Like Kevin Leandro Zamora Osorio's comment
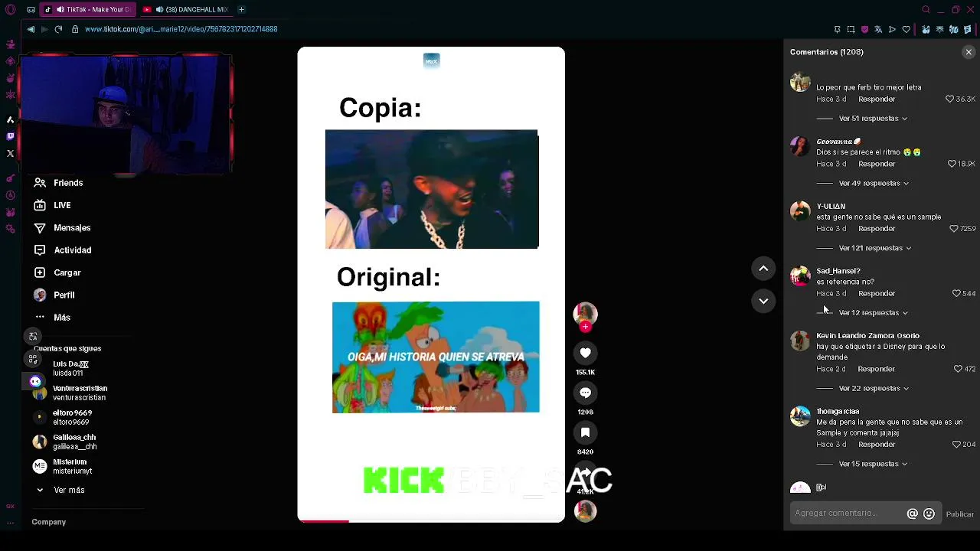The height and width of the screenshot is (551, 980). click(958, 369)
